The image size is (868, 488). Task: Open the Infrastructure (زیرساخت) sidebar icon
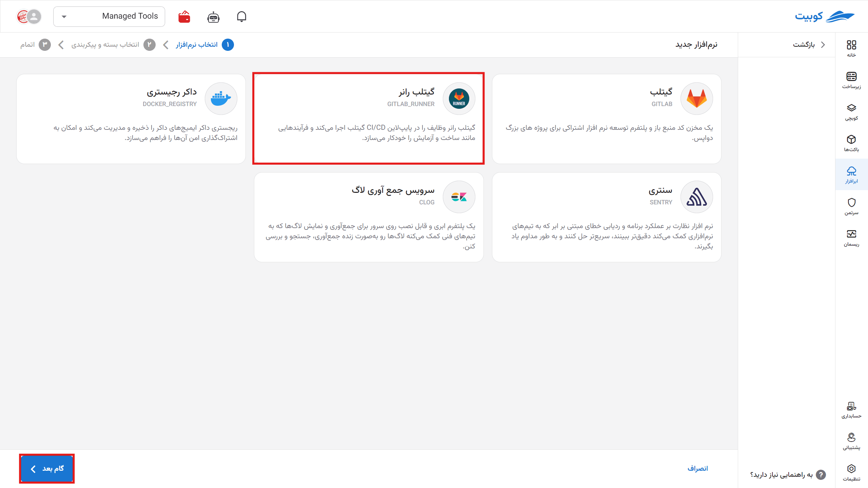851,80
